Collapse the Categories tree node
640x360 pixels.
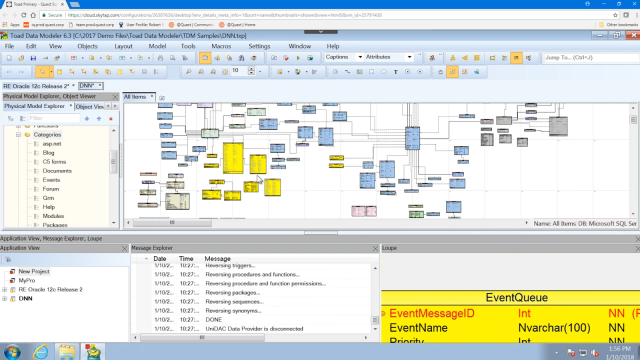[x=18, y=135]
